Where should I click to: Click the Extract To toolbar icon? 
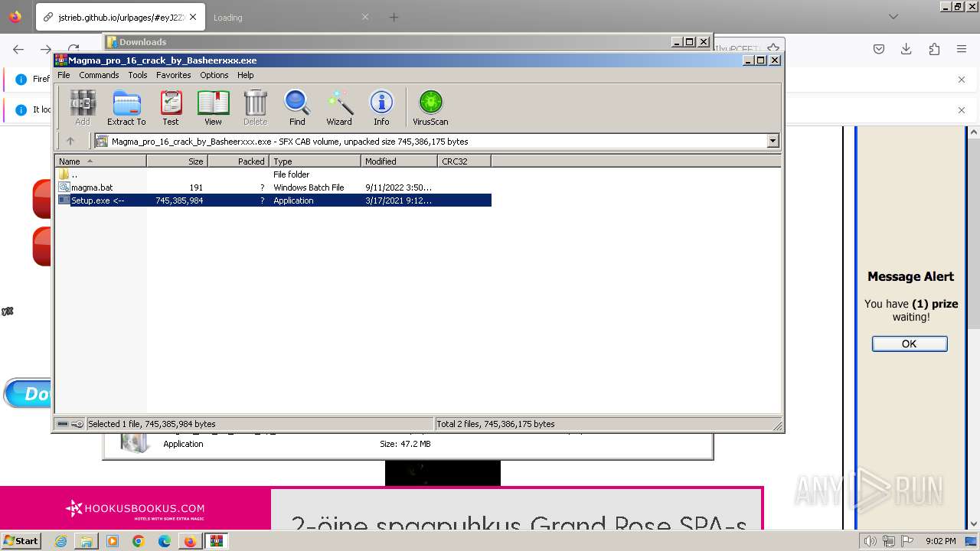(126, 107)
